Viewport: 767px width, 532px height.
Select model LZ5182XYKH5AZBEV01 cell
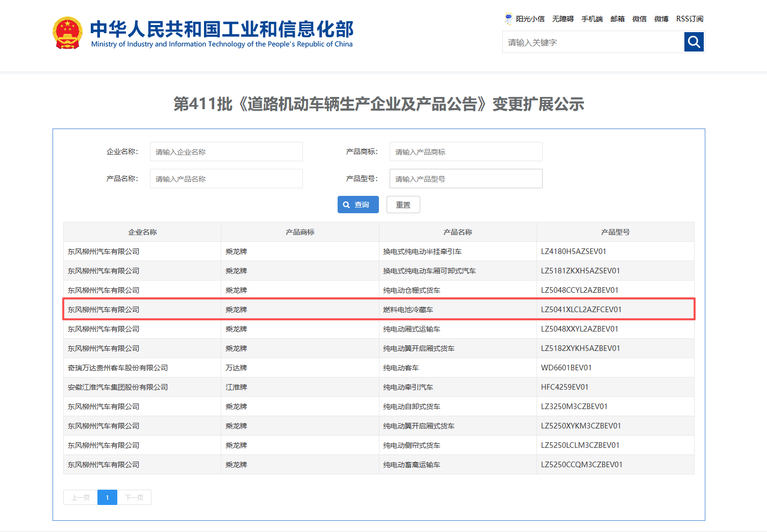point(616,348)
